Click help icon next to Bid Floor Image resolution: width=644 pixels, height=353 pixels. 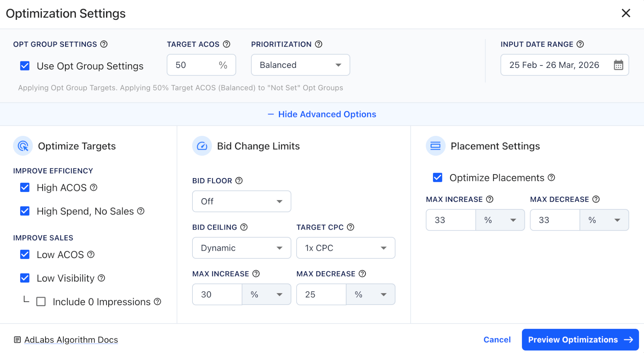(239, 181)
